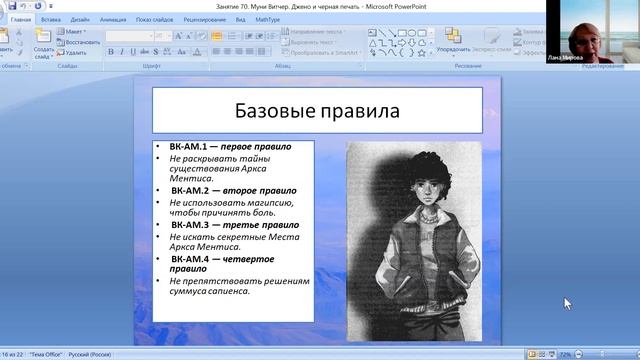The image size is (640, 360).
Task: Click Преобразовать в SmartArt
Action: 322,53
